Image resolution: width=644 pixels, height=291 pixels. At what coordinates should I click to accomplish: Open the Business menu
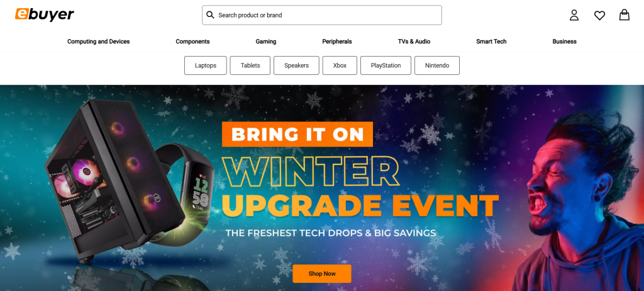pos(564,42)
